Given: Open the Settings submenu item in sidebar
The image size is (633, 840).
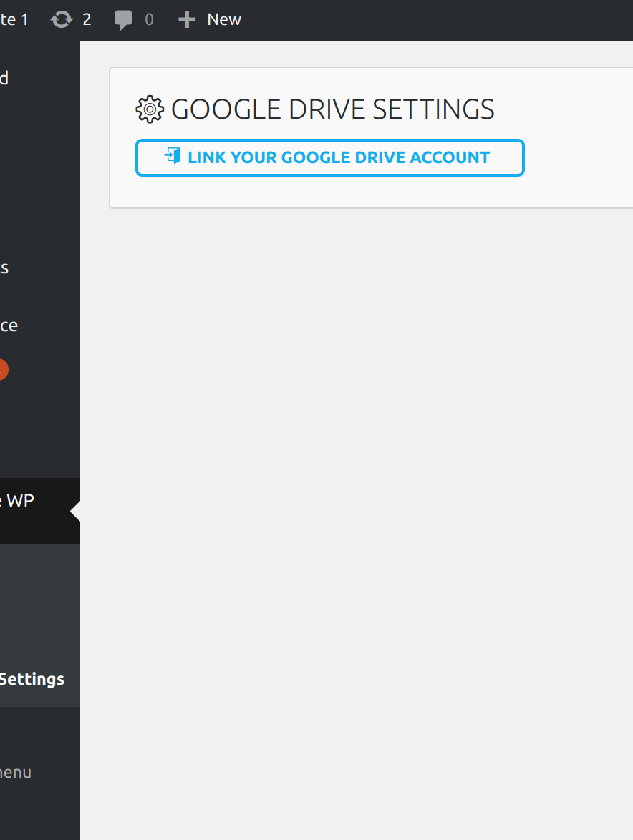Looking at the screenshot, I should (x=32, y=679).
